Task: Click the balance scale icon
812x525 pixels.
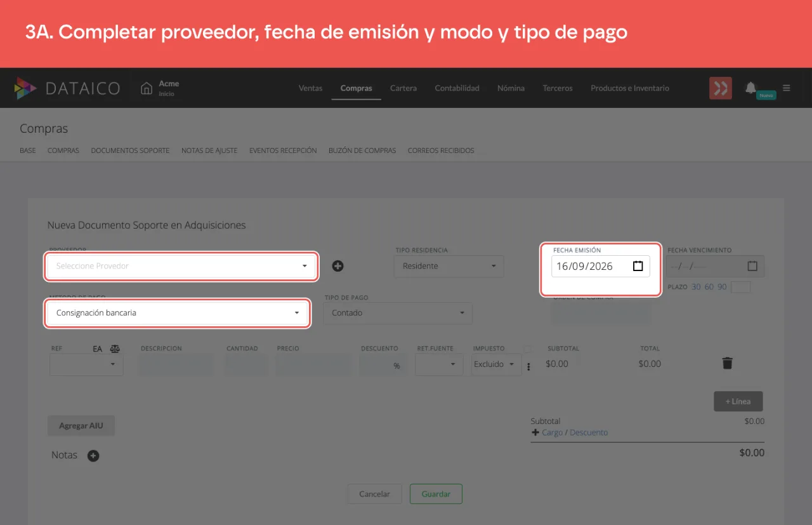Action: pyautogui.click(x=115, y=349)
